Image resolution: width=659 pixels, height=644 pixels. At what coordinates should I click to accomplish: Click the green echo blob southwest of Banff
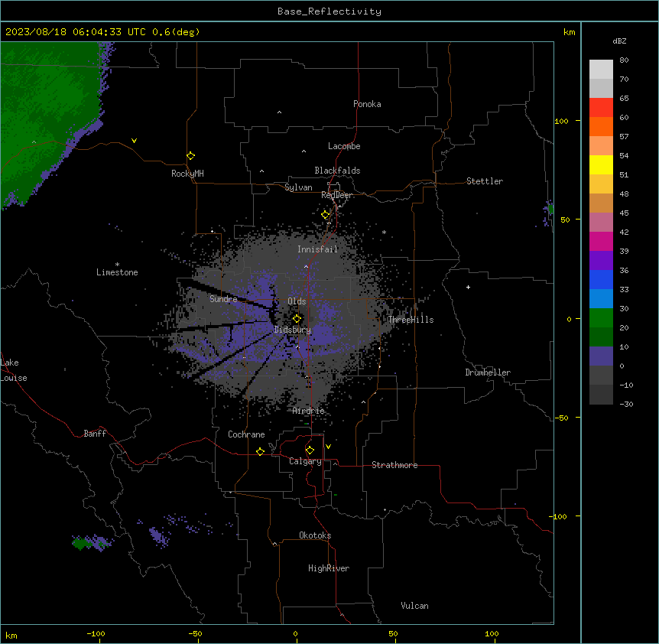(81, 544)
